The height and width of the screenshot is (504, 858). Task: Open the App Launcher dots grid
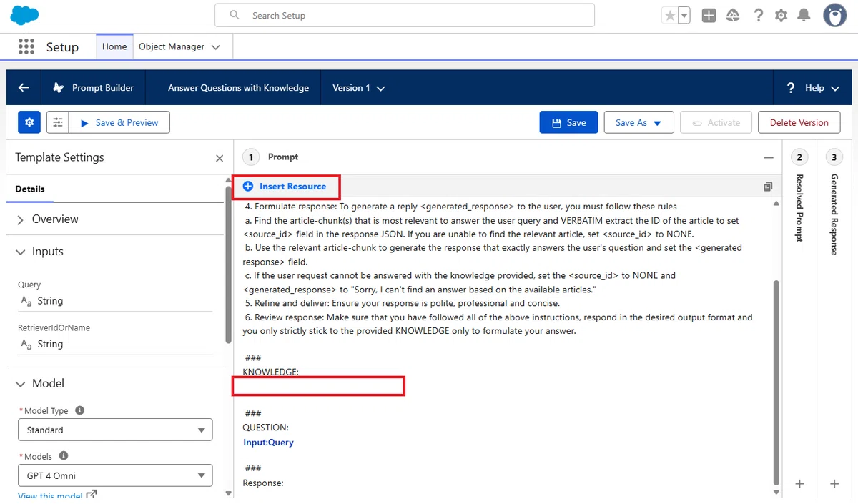coord(26,46)
